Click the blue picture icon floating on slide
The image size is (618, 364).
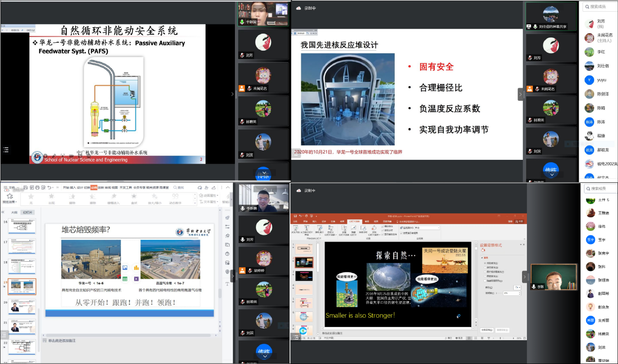coord(125,268)
